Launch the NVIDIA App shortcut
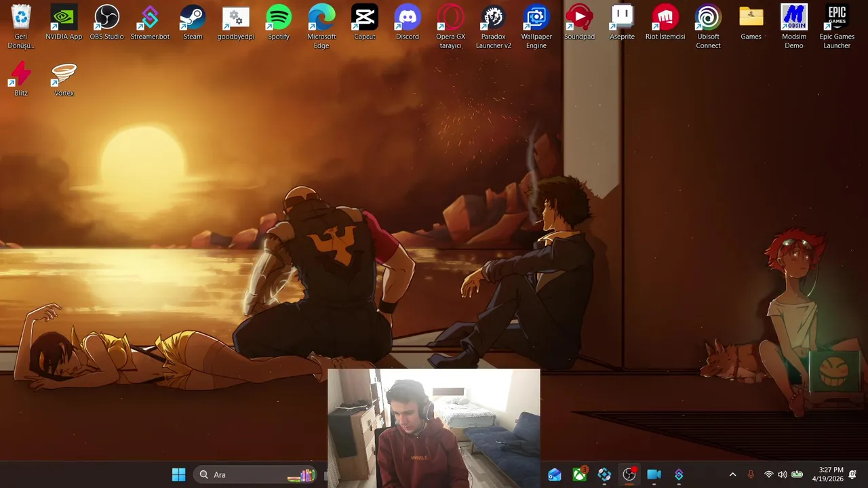Viewport: 868px width, 488px height. point(64,22)
